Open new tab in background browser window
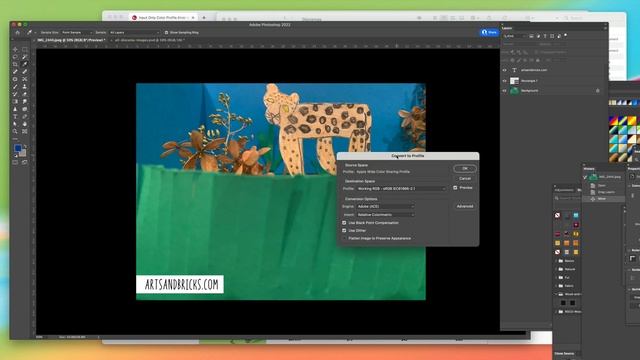This screenshot has width=640, height=360. coord(204,18)
